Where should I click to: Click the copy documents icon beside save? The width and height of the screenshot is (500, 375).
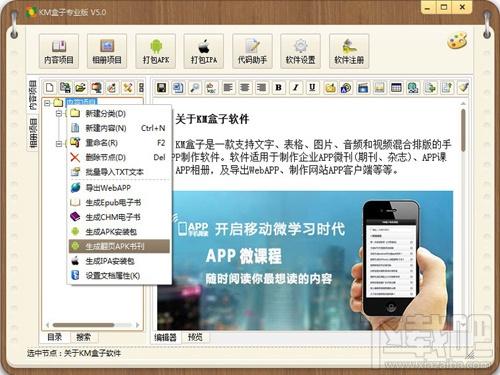tap(178, 88)
